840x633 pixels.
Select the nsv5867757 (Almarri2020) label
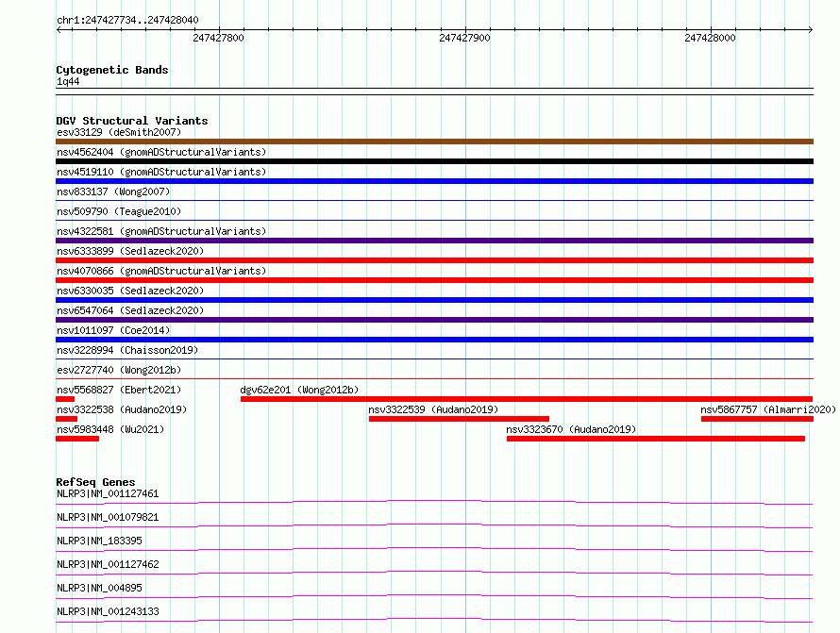(x=767, y=409)
